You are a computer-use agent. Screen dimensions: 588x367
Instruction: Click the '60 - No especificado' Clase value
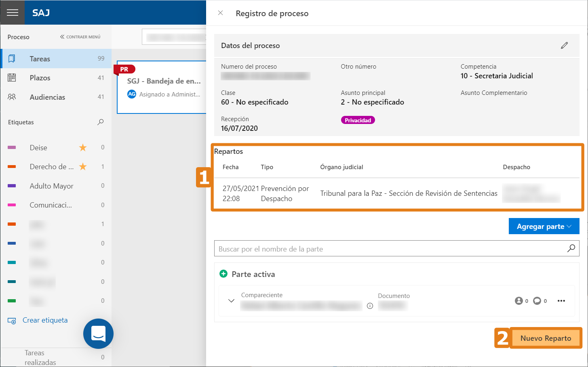(255, 102)
